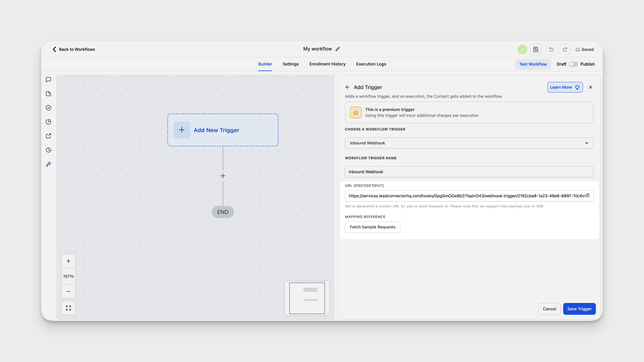644x362 pixels.
Task: Open the pie chart stats icon
Action: [48, 122]
